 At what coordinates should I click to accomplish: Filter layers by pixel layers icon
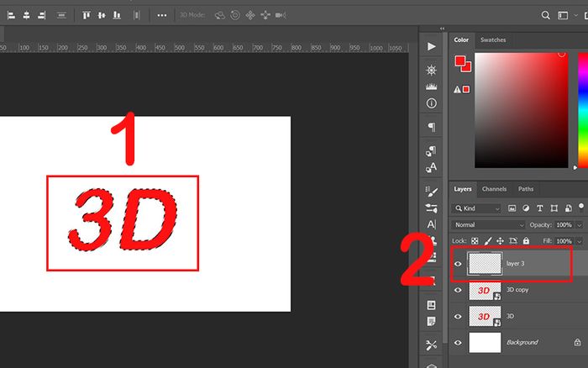coord(512,208)
